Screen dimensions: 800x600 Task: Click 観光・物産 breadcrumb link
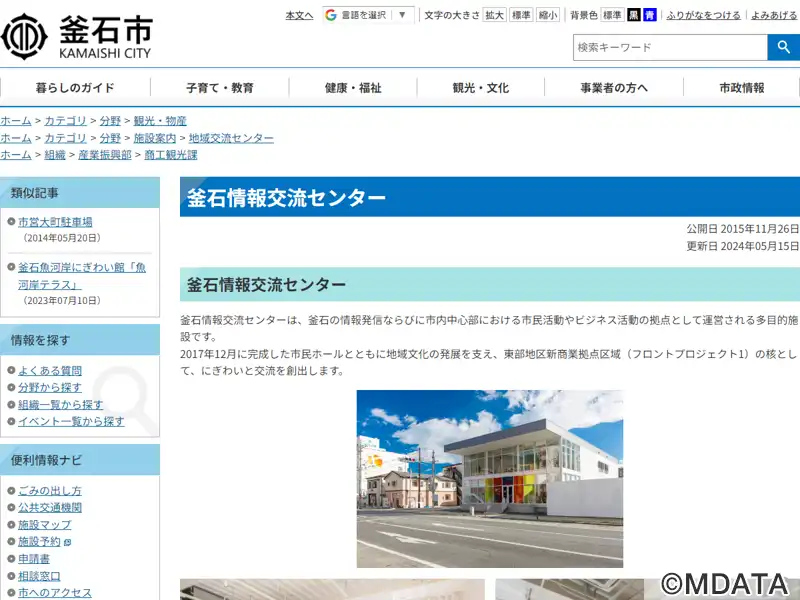pos(160,121)
